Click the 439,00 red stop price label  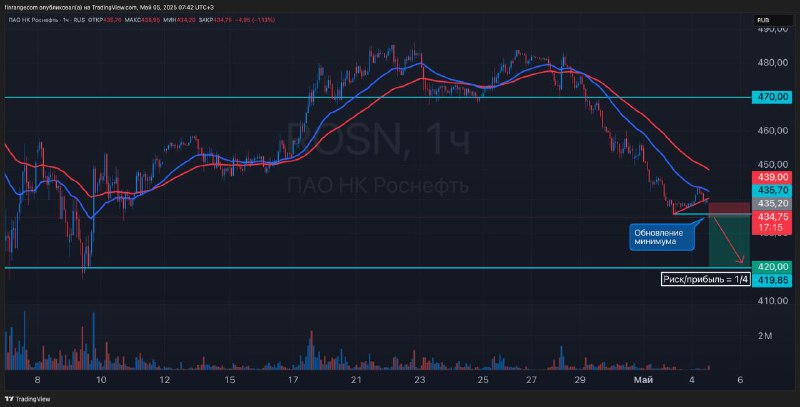click(771, 177)
